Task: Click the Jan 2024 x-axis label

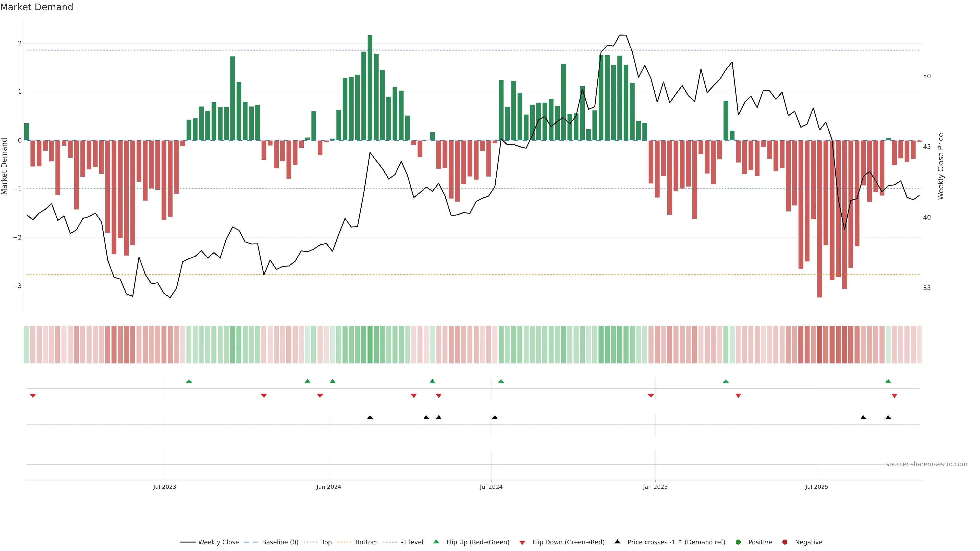Action: pos(329,487)
